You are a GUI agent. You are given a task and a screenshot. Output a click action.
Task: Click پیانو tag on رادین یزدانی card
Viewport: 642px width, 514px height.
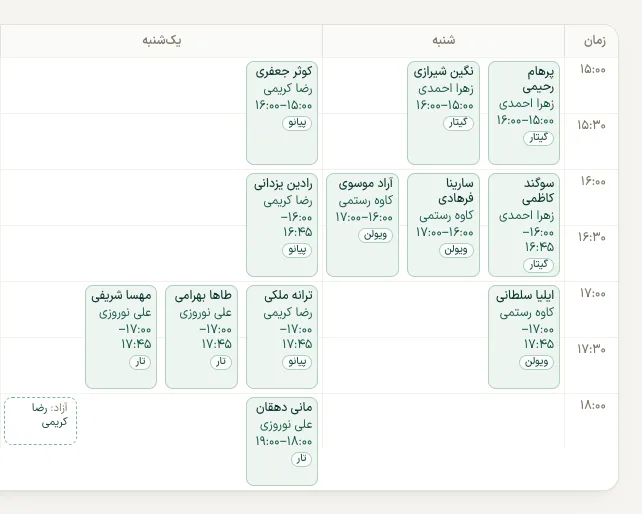point(297,250)
